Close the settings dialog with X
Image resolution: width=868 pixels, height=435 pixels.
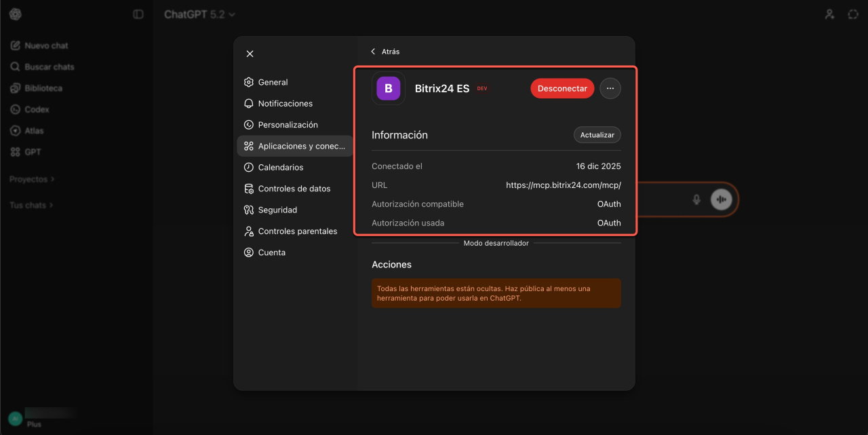click(x=250, y=54)
